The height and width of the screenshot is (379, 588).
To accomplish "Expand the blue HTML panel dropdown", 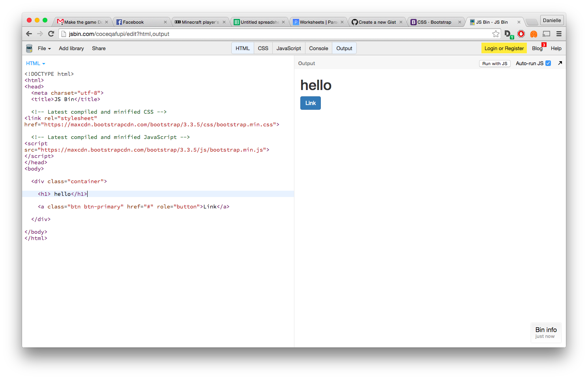I will coord(36,63).
